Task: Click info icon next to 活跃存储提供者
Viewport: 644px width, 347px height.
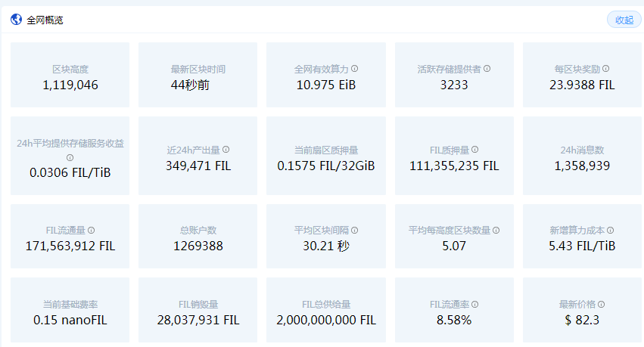Action: (x=487, y=69)
